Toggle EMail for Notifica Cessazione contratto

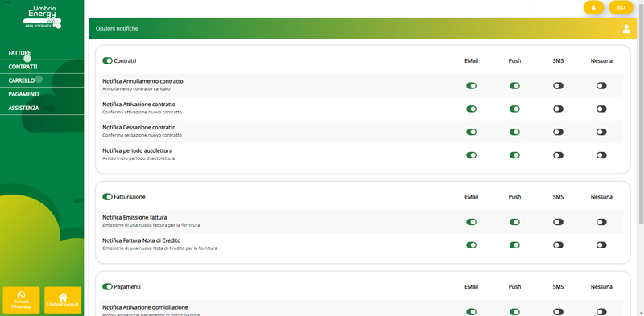coord(471,132)
